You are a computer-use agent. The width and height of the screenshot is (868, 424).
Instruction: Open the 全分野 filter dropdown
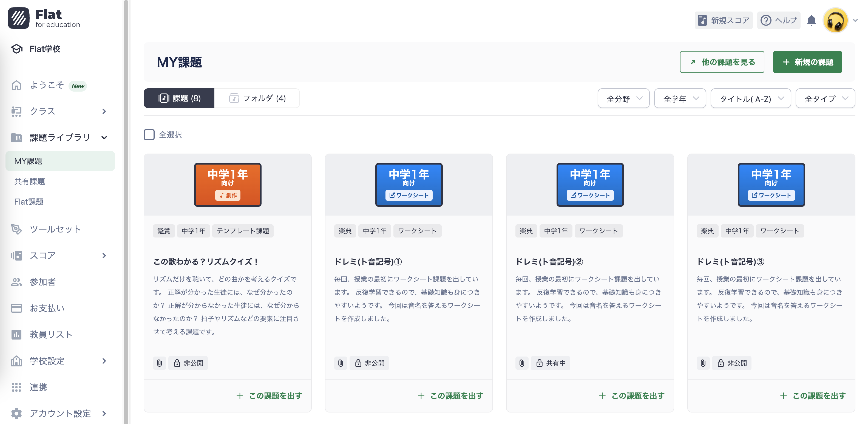(x=623, y=98)
